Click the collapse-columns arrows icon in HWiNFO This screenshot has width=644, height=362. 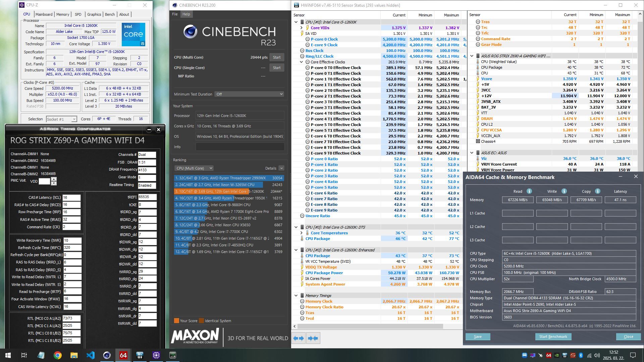click(313, 338)
